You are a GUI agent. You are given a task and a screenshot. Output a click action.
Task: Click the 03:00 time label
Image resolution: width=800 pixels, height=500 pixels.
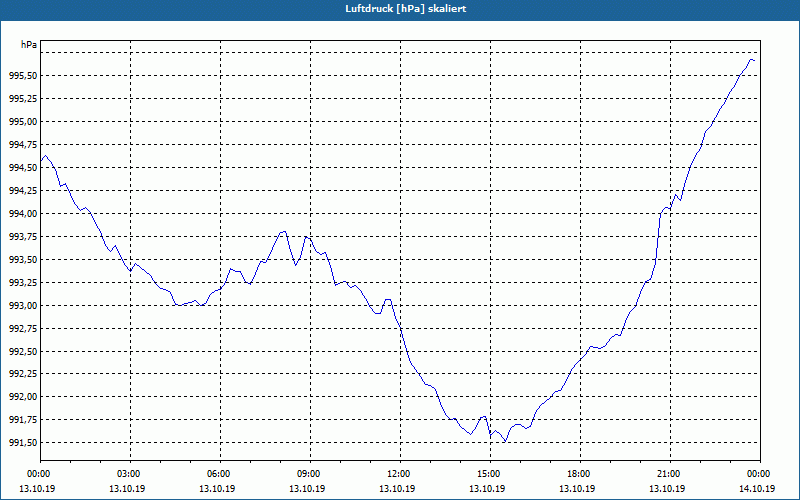(x=130, y=474)
